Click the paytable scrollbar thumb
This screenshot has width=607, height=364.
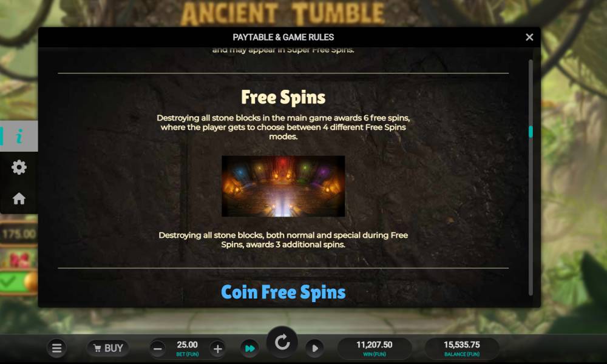(531, 132)
